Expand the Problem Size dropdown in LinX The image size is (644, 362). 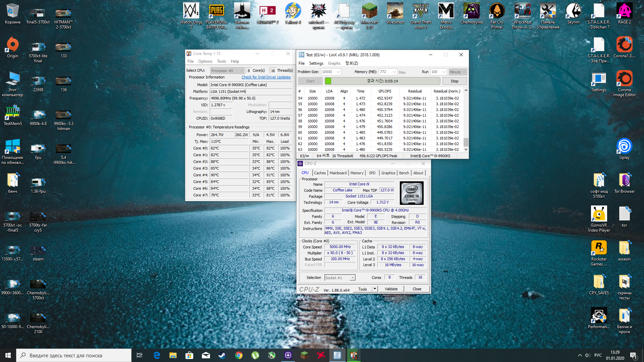338,72
